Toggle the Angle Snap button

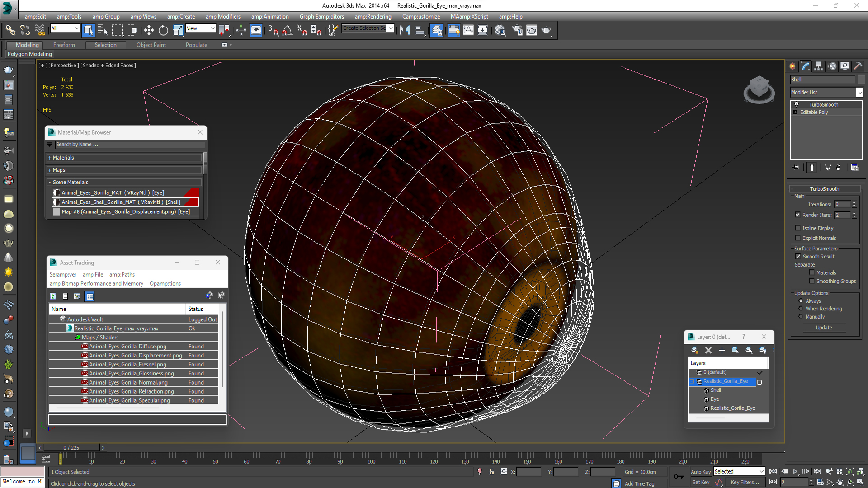point(287,30)
